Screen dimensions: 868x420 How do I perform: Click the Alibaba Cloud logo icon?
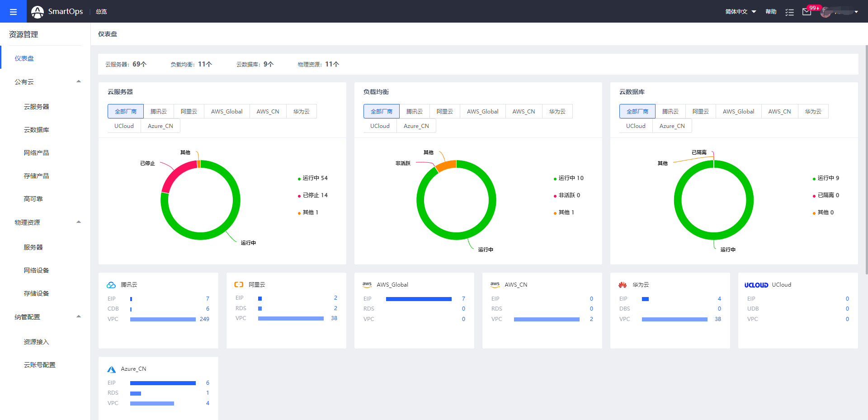(239, 285)
